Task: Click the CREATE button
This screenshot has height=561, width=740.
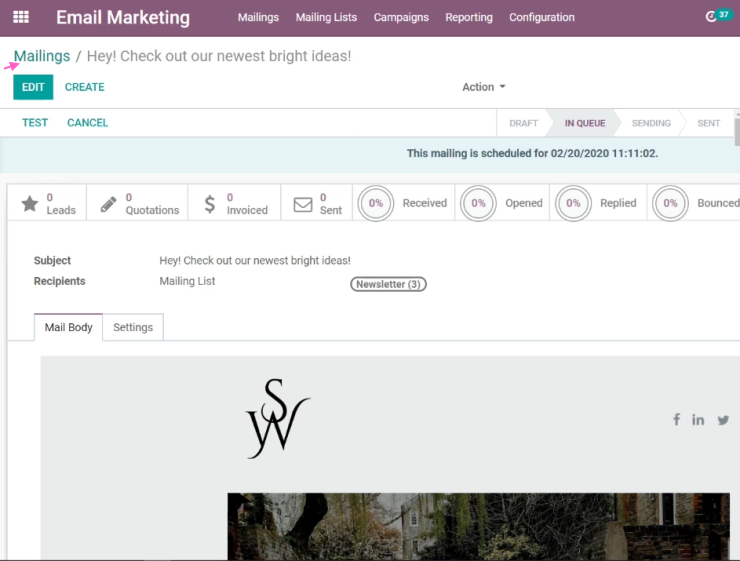Action: click(84, 87)
